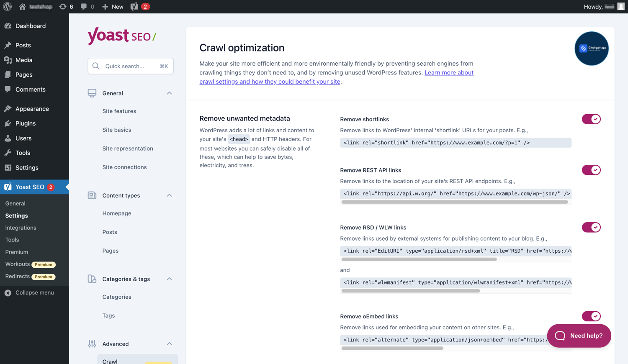This screenshot has height=364, width=628.
Task: Focus the Quick search field
Action: coord(131,66)
